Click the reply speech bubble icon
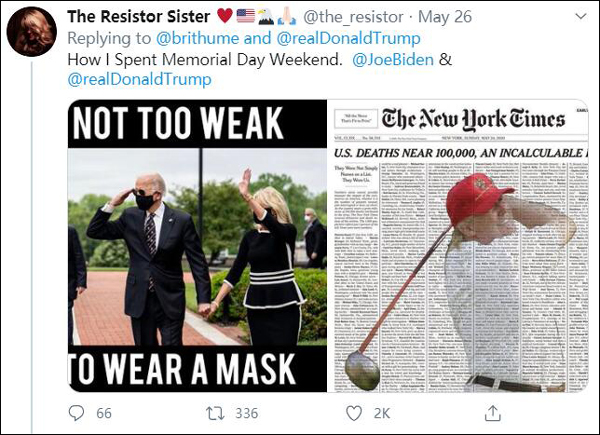 click(x=76, y=413)
